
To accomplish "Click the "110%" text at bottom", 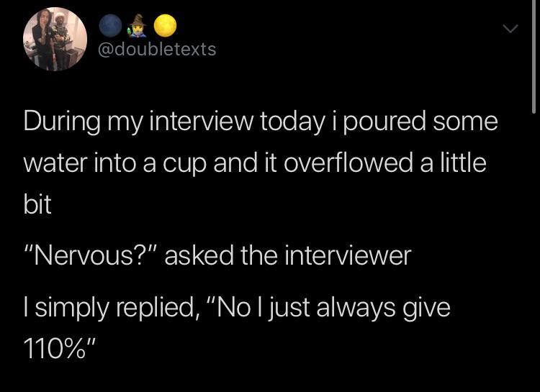I will click(x=58, y=349).
